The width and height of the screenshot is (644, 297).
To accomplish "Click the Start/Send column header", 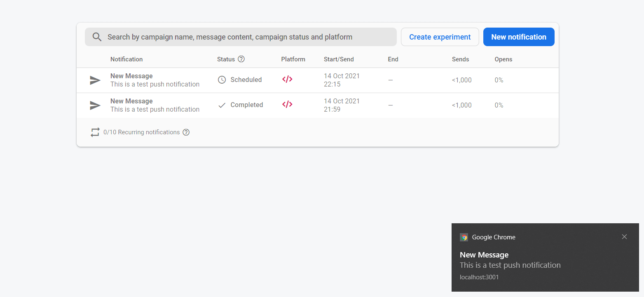I will click(339, 59).
